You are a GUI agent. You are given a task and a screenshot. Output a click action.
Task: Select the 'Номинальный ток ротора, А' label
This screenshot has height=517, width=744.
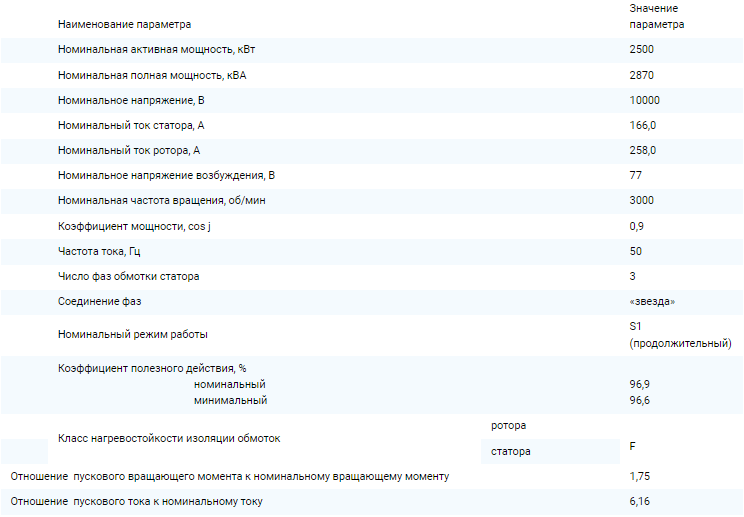point(130,150)
